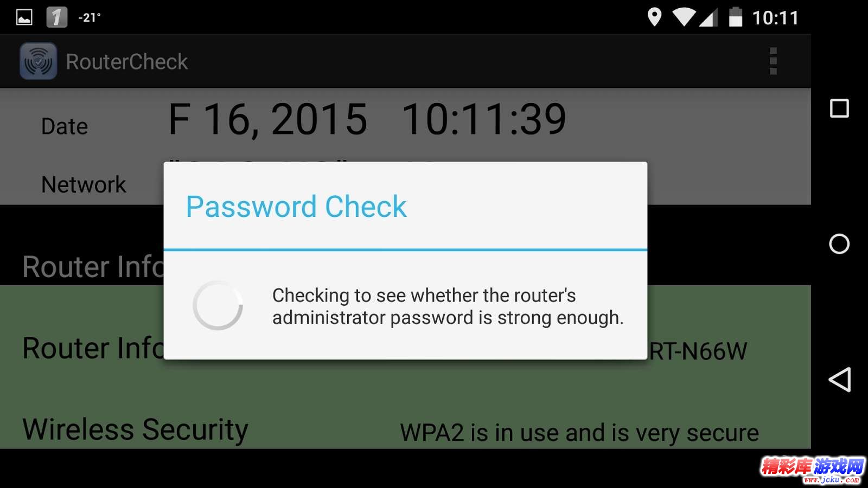This screenshot has width=868, height=488.
Task: Tap the -21° temperature notification
Action: [x=90, y=17]
